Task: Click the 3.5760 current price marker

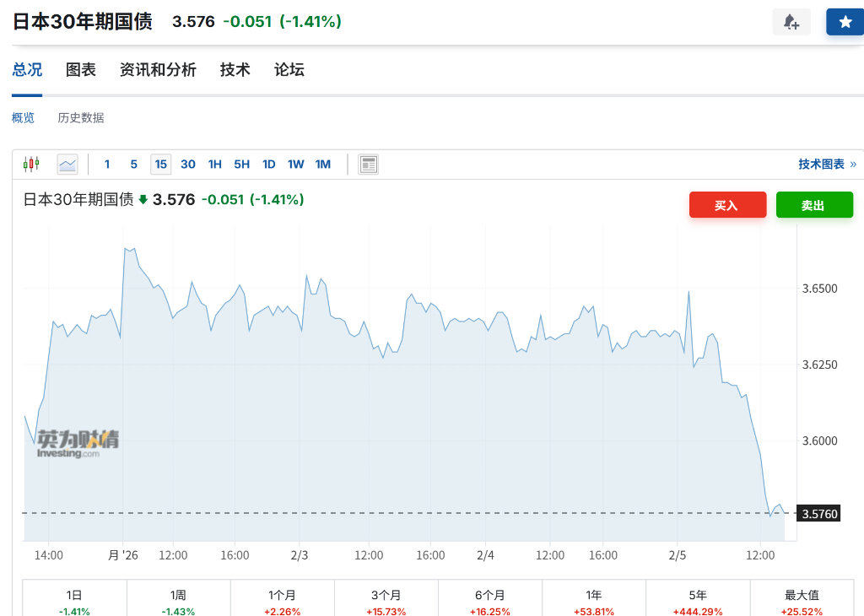Action: [819, 513]
